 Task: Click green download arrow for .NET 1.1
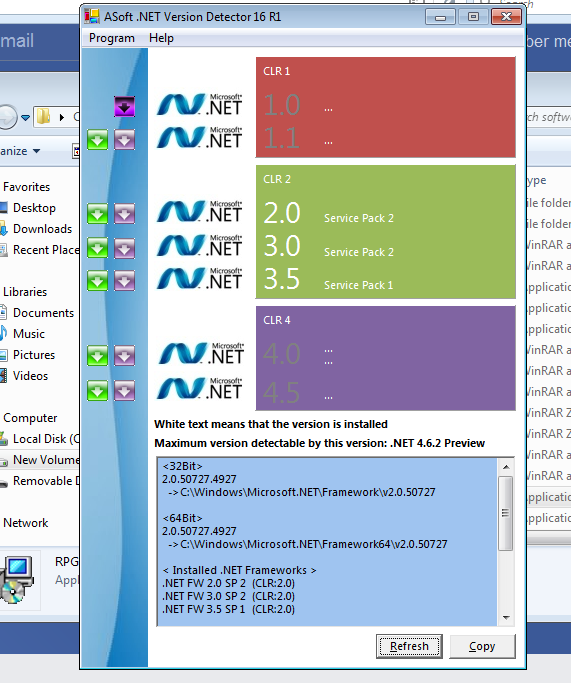click(x=98, y=140)
